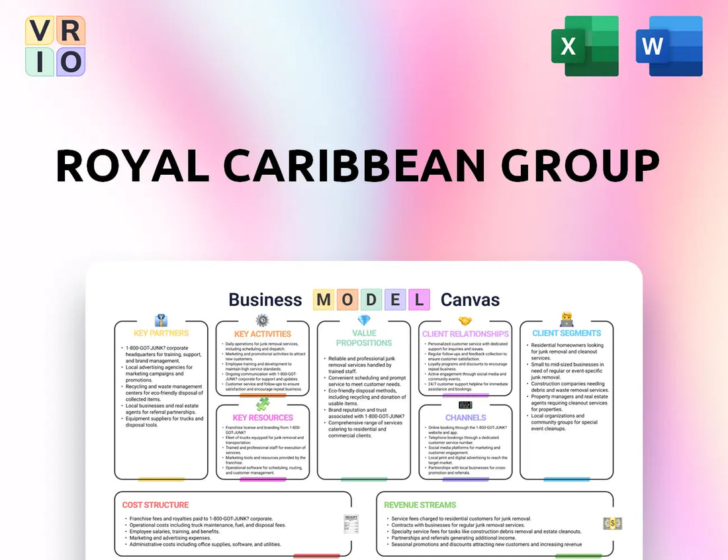Click 'Residential homeowners looking for junk removal' bullet
Image resolution: width=728 pixels, height=560 pixels.
tap(567, 351)
